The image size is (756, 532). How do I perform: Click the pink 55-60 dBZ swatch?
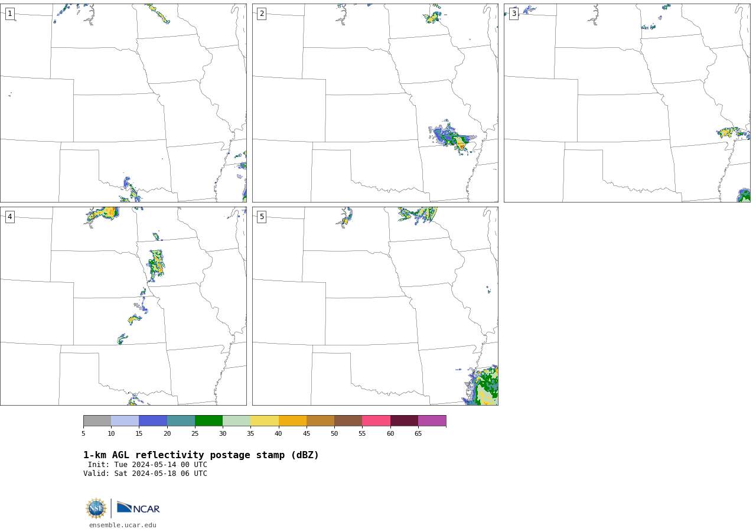click(376, 421)
